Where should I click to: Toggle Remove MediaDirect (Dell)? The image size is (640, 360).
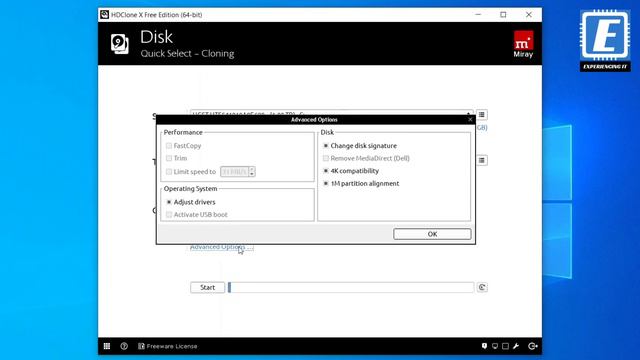click(x=326, y=158)
